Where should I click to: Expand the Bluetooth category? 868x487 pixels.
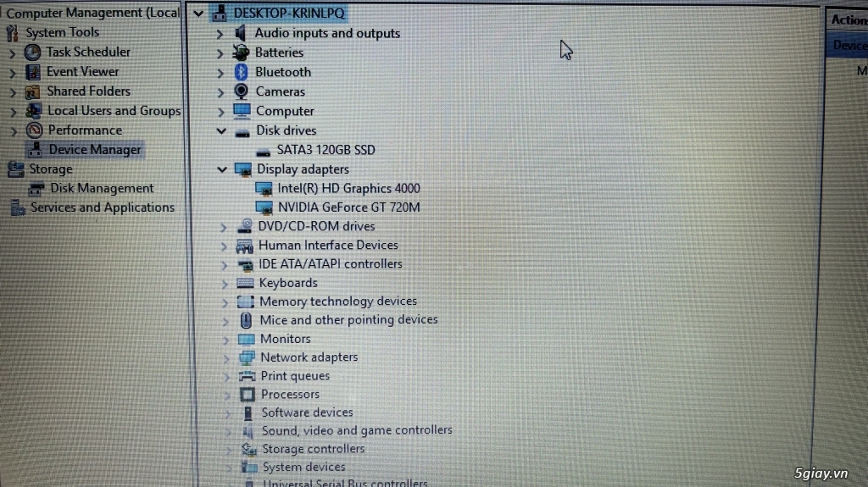click(220, 73)
